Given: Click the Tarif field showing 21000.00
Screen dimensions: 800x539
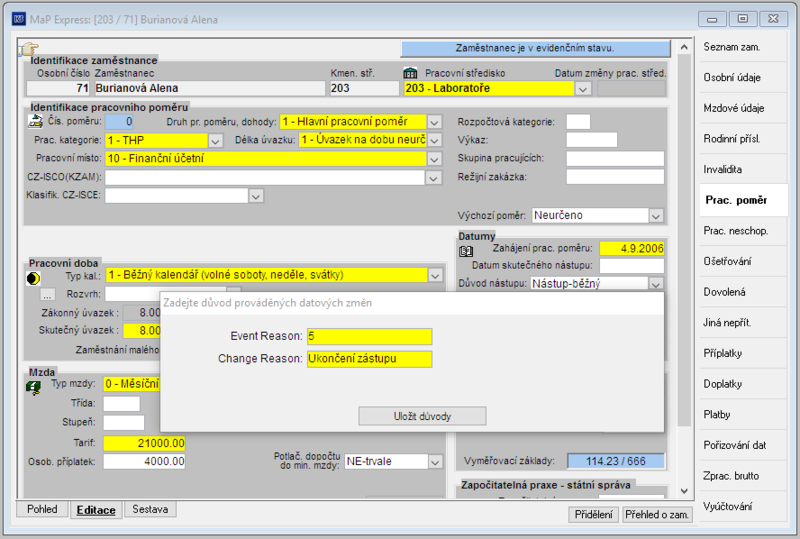Looking at the screenshot, I should point(144,443).
